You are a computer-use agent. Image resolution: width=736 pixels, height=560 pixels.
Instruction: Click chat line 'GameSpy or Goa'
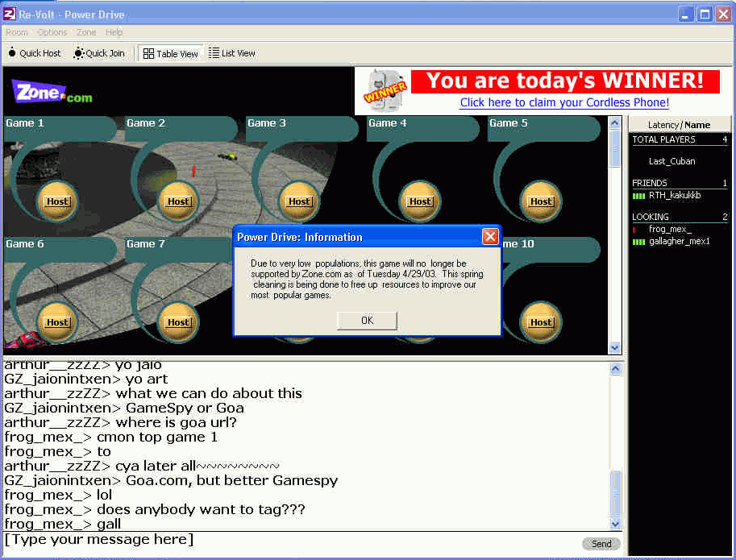pyautogui.click(x=185, y=408)
